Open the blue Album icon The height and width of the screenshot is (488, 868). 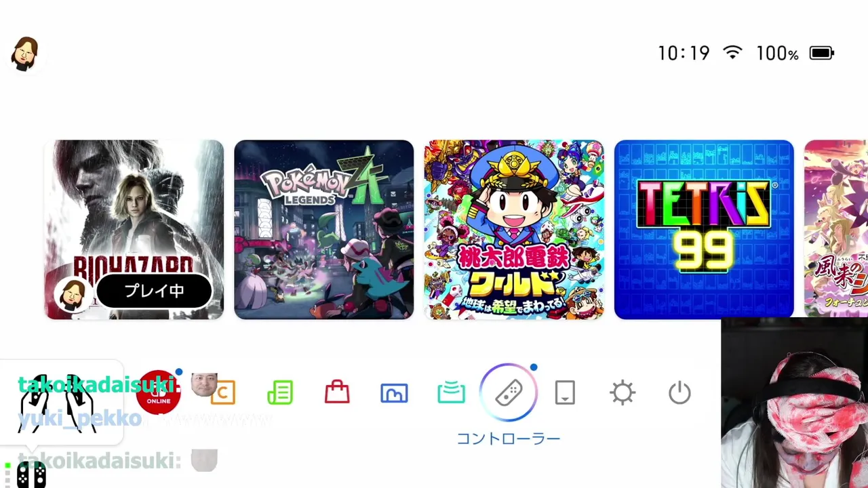point(394,392)
